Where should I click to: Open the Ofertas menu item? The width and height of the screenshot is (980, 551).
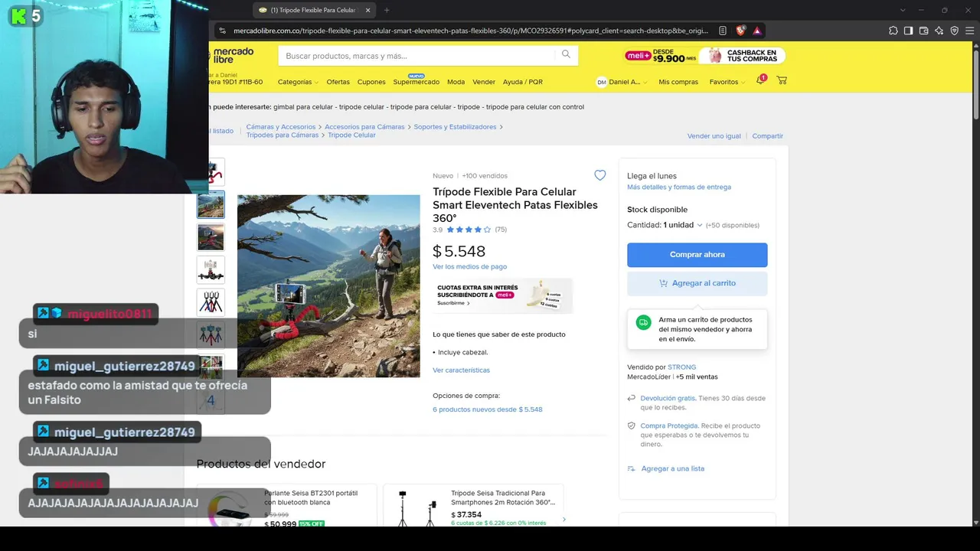coord(338,82)
